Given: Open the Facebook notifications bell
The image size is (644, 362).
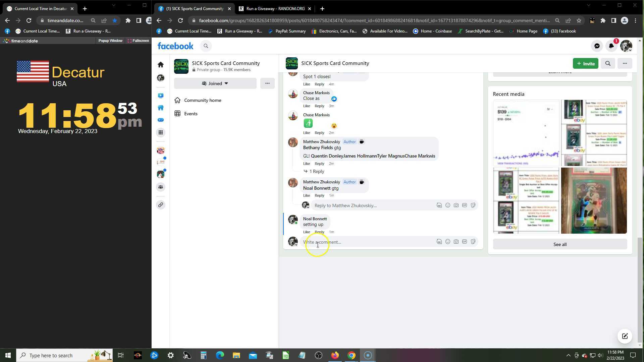Looking at the screenshot, I should 611,46.
